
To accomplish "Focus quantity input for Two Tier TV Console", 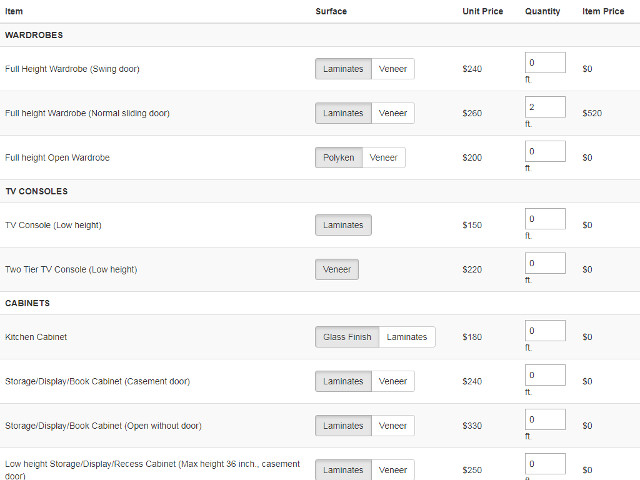I will 545,263.
